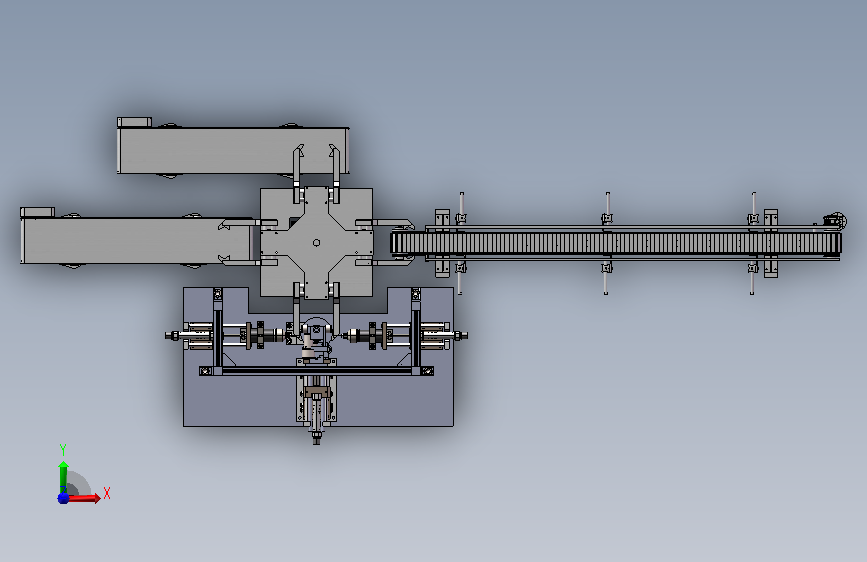Click the green Y axis arrow of the triad

pos(64,477)
